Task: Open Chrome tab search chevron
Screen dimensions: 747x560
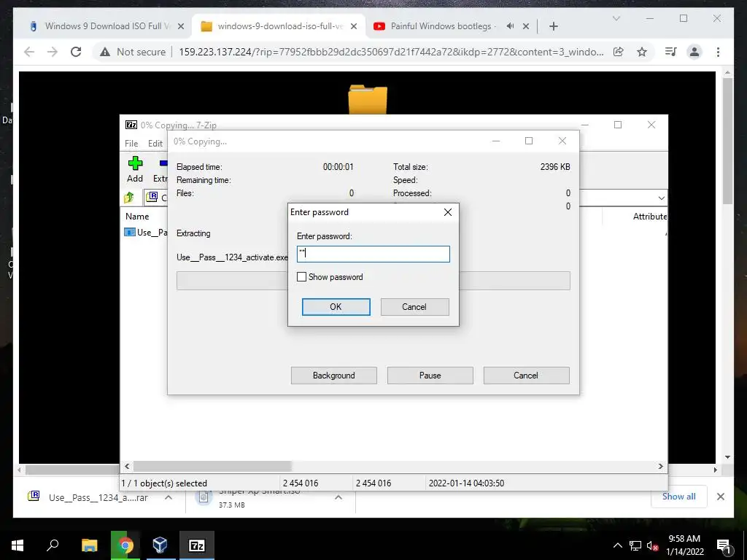Action: pyautogui.click(x=616, y=18)
